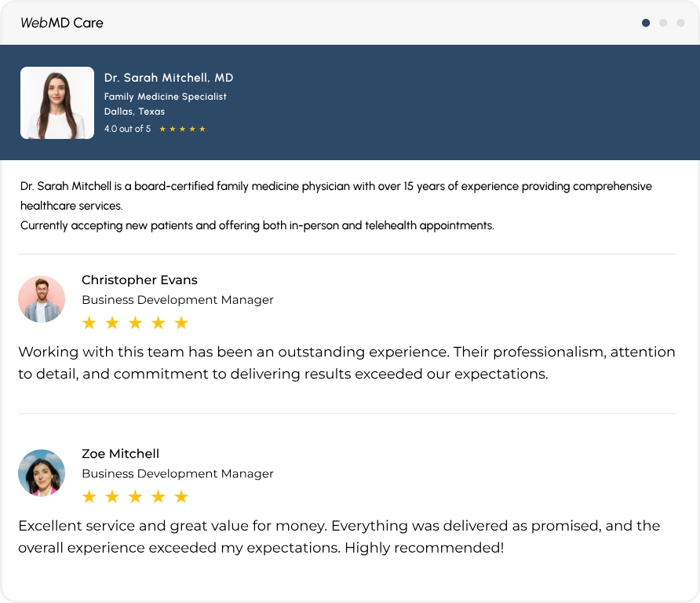The height and width of the screenshot is (603, 700).
Task: Click the fifth star in doctor's rating
Action: pos(202,129)
